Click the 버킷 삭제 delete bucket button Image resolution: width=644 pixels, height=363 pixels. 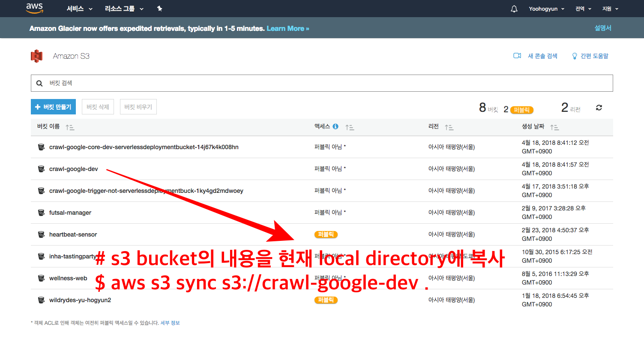pos(98,107)
